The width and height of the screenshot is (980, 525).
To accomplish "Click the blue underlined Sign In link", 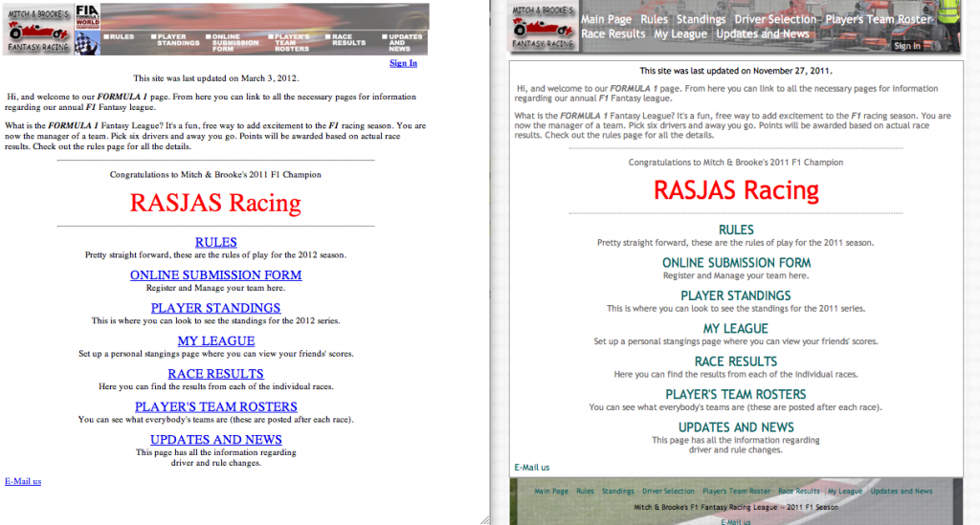I will (403, 63).
